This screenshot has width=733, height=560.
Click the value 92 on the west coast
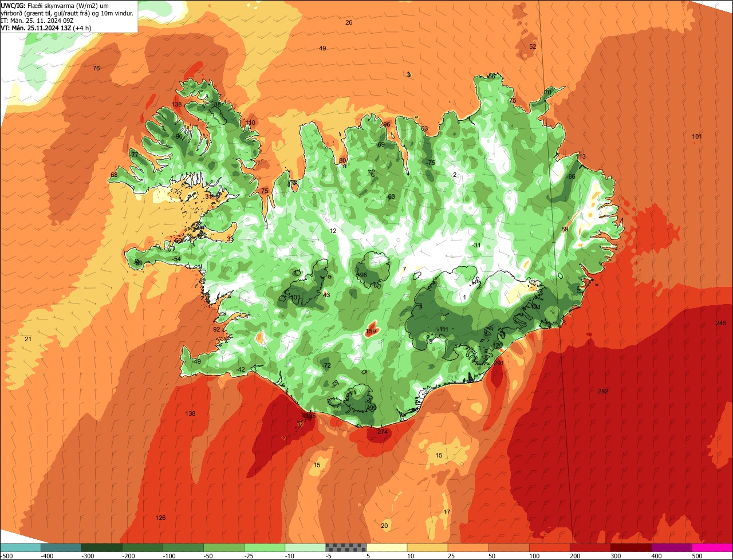click(x=216, y=329)
